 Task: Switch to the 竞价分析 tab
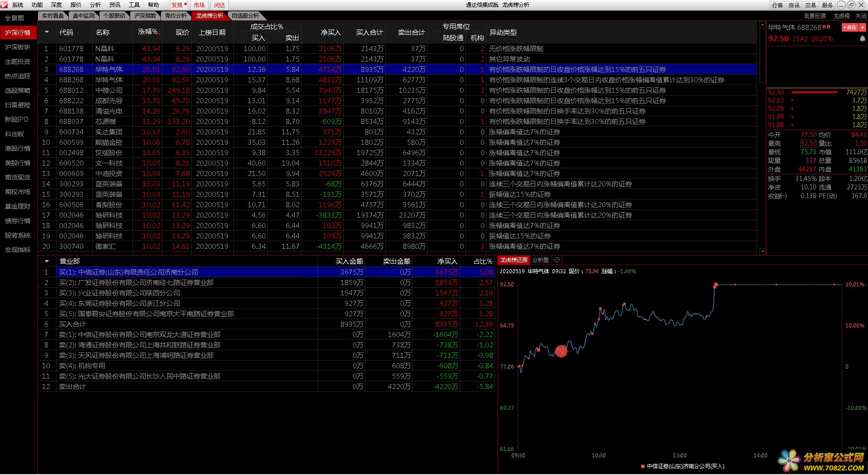(176, 16)
